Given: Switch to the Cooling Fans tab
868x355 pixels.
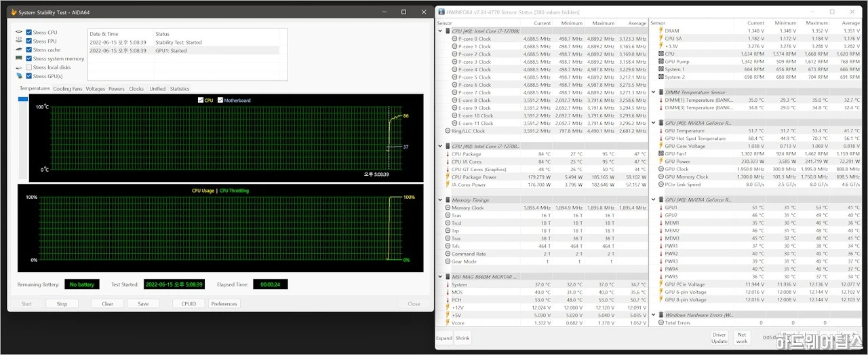Looking at the screenshot, I should pyautogui.click(x=68, y=89).
